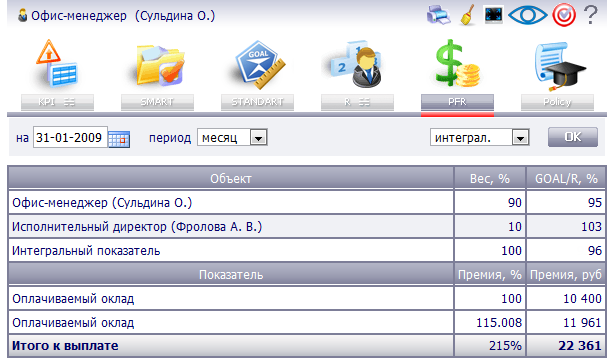612x361 pixels.
Task: Switch to the SMART tab
Action: pyautogui.click(x=157, y=102)
